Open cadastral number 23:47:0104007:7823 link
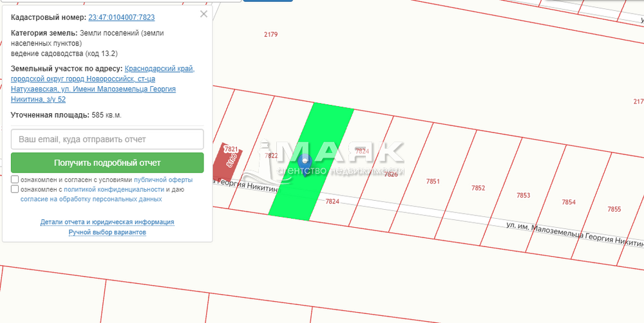 (x=121, y=17)
